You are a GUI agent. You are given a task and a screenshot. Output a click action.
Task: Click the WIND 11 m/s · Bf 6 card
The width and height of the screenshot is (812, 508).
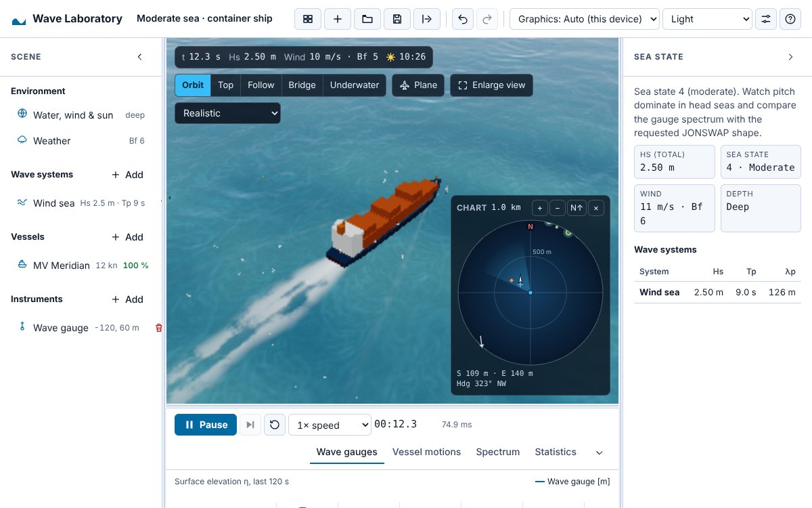coord(675,207)
